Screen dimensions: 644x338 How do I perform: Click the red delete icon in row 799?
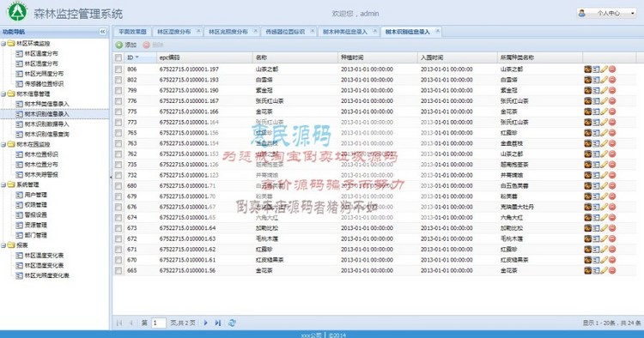612,90
